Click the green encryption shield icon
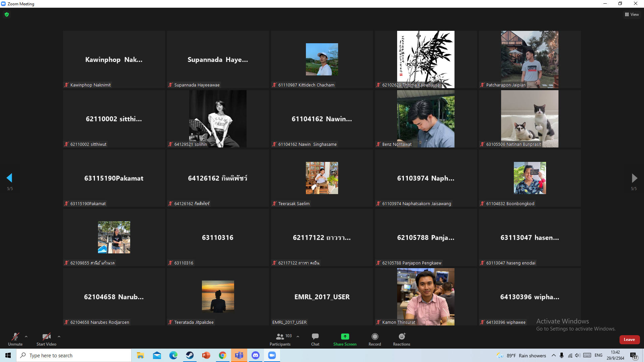 coord(7,14)
